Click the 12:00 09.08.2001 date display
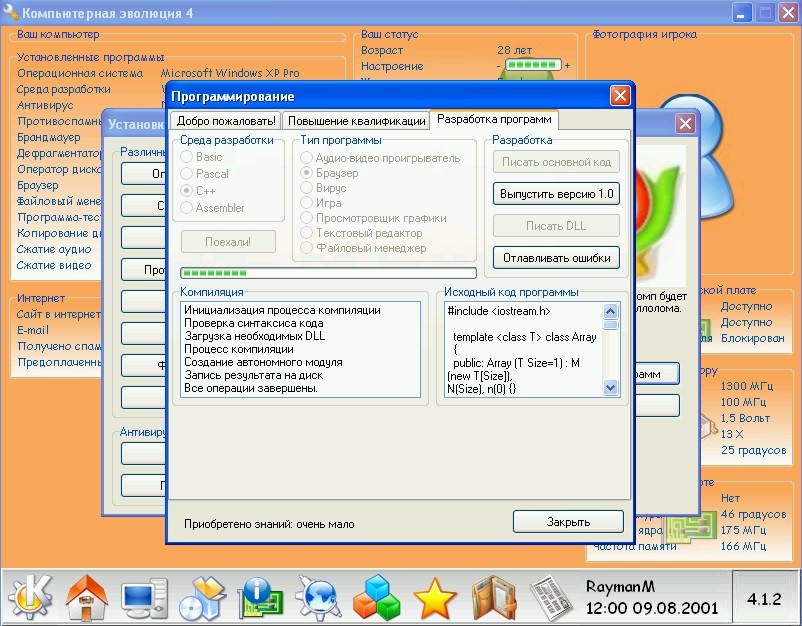 click(x=652, y=608)
